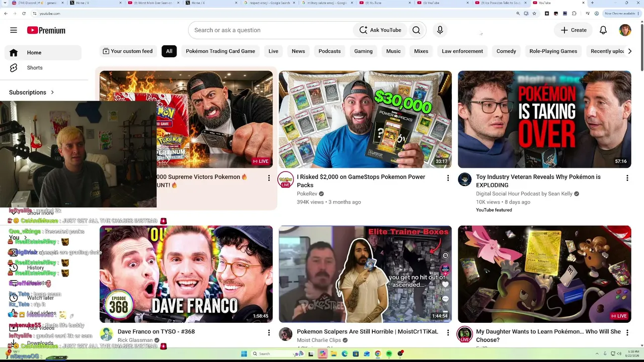Click the Ask YouTube button
644x362 pixels.
(380, 30)
